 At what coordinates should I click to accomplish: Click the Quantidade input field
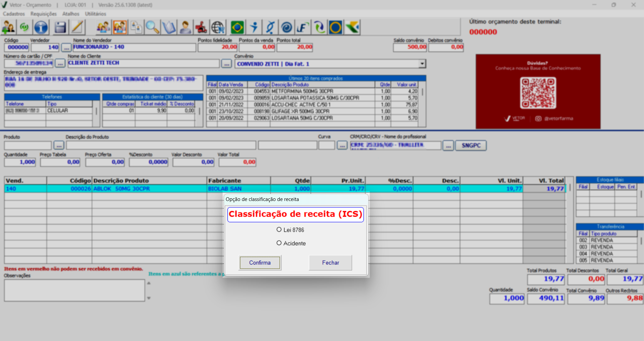coord(20,162)
